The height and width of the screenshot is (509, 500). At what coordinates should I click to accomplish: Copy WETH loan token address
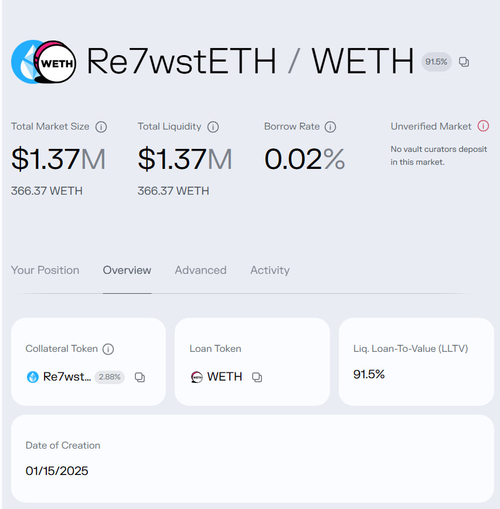(257, 377)
